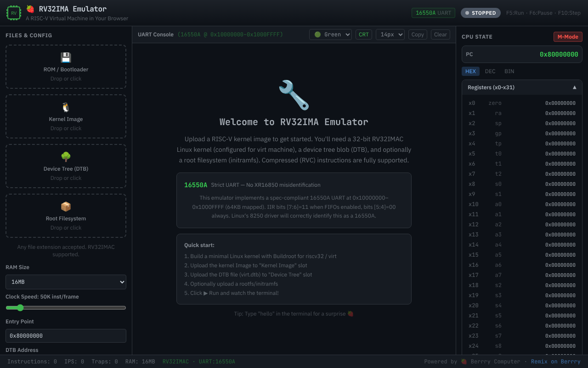Click the "UART Console" panel title
Screen dimensions: 588x368
[x=156, y=34]
